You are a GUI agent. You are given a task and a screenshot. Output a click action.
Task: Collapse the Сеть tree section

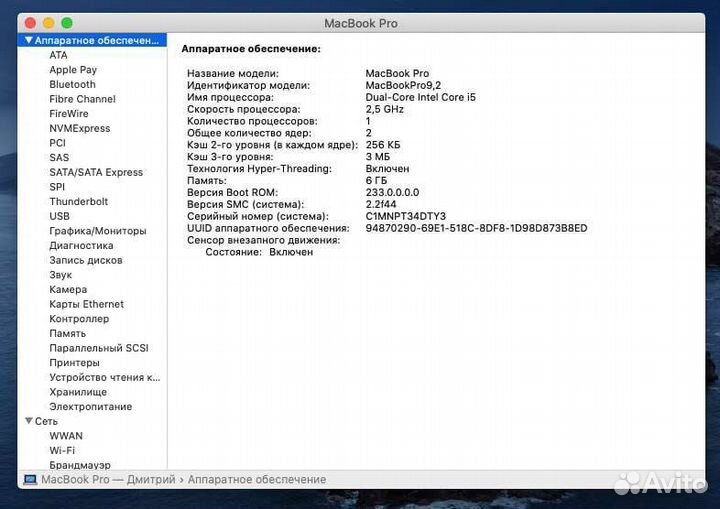[x=29, y=421]
